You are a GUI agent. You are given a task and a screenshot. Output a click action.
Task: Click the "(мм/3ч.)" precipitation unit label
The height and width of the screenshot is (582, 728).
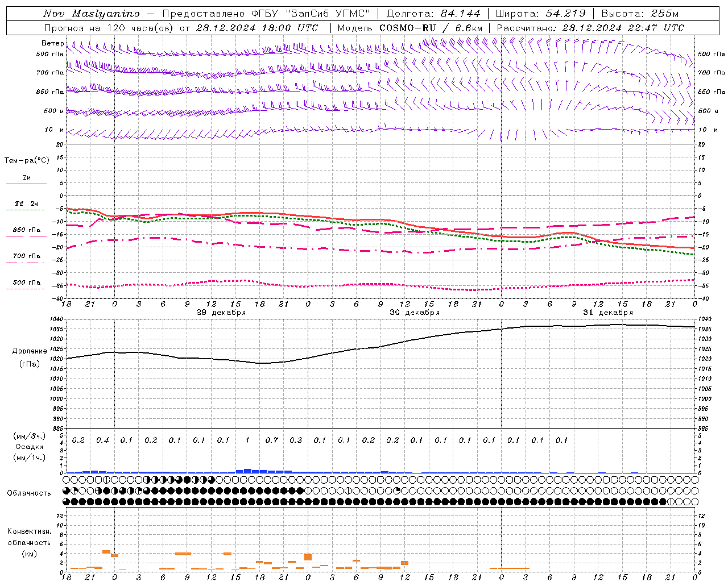30,436
